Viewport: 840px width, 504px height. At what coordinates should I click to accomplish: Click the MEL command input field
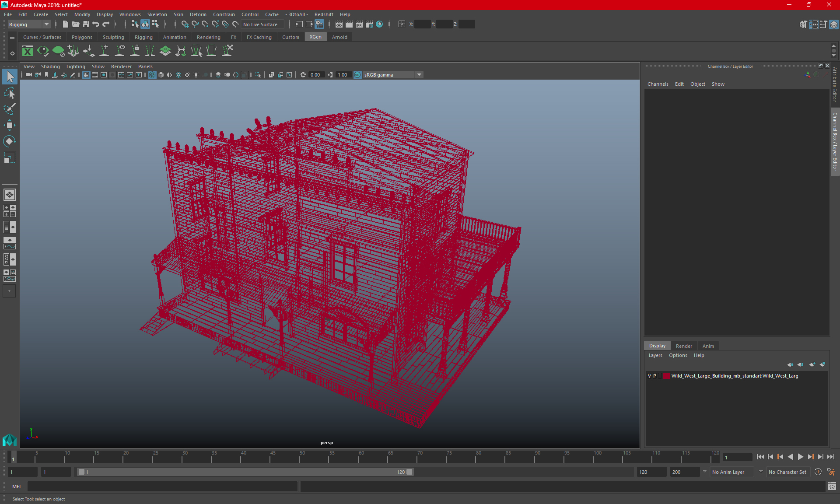163,486
